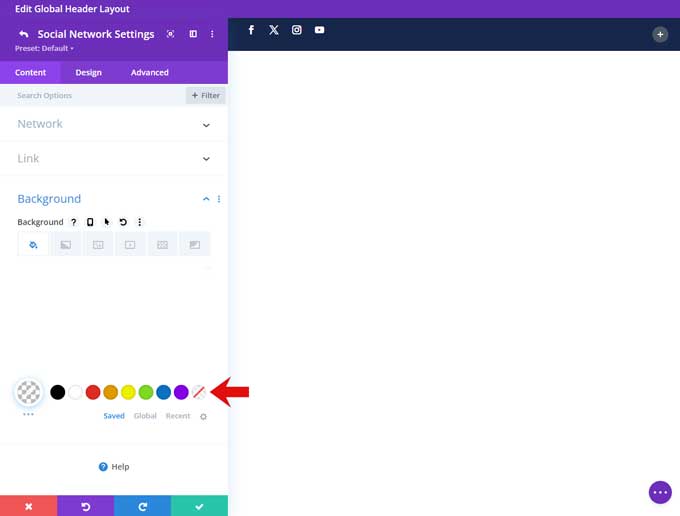The image size is (680, 516).
Task: Pick the blue color swatch
Action: (163, 392)
